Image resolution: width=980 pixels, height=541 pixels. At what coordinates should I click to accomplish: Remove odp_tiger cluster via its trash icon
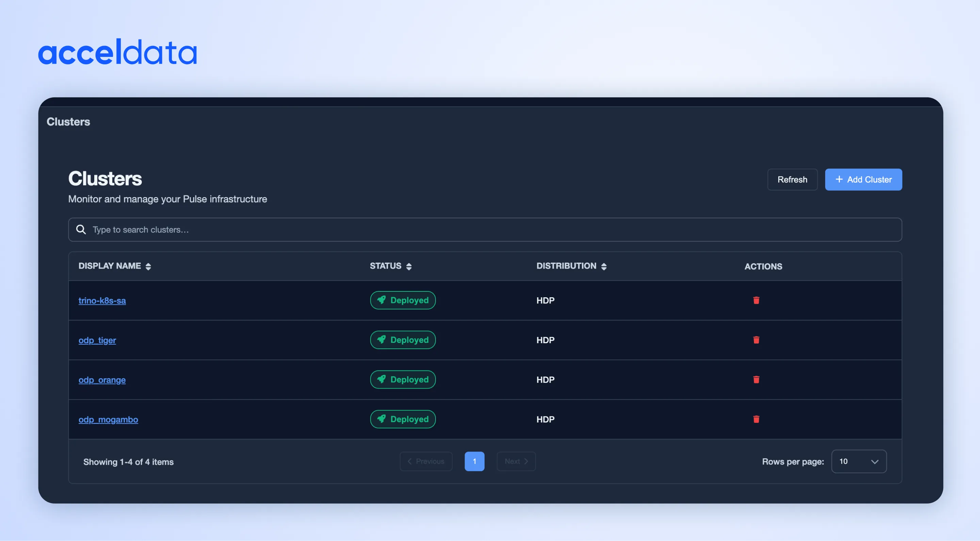[x=756, y=340]
